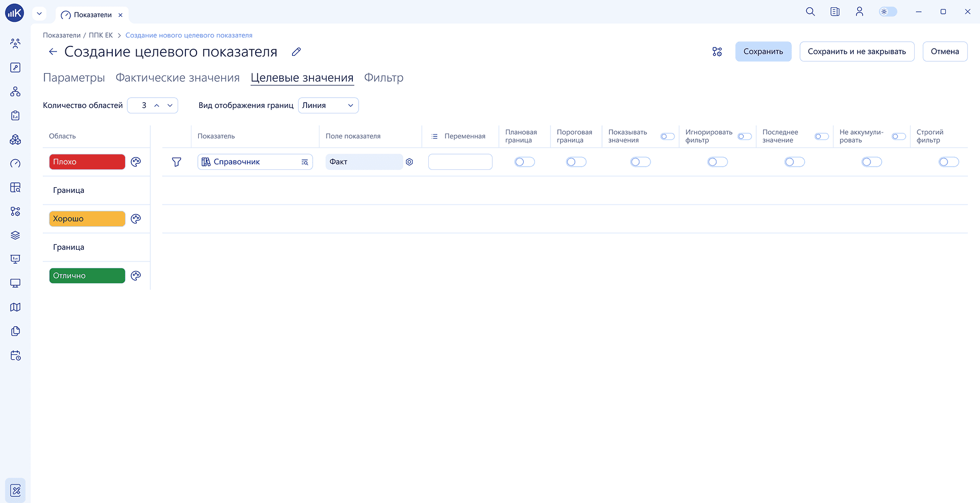
Task: Toggle the header switch for Игнорировать фильтр
Action: point(745,136)
